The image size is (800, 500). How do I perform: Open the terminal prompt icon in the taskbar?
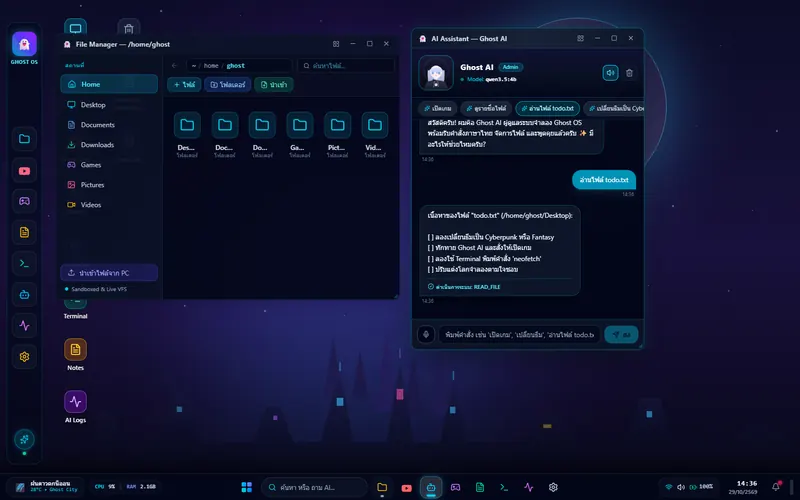(x=504, y=487)
